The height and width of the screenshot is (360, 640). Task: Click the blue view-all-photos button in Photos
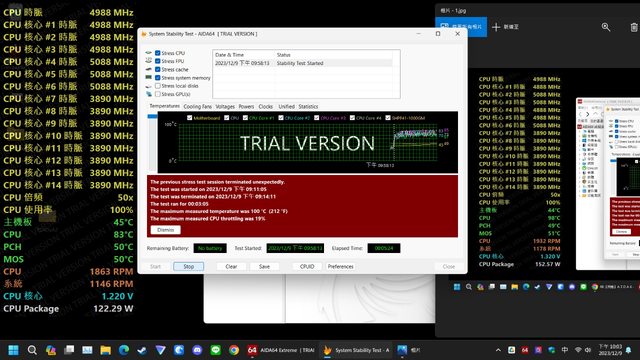(461, 27)
